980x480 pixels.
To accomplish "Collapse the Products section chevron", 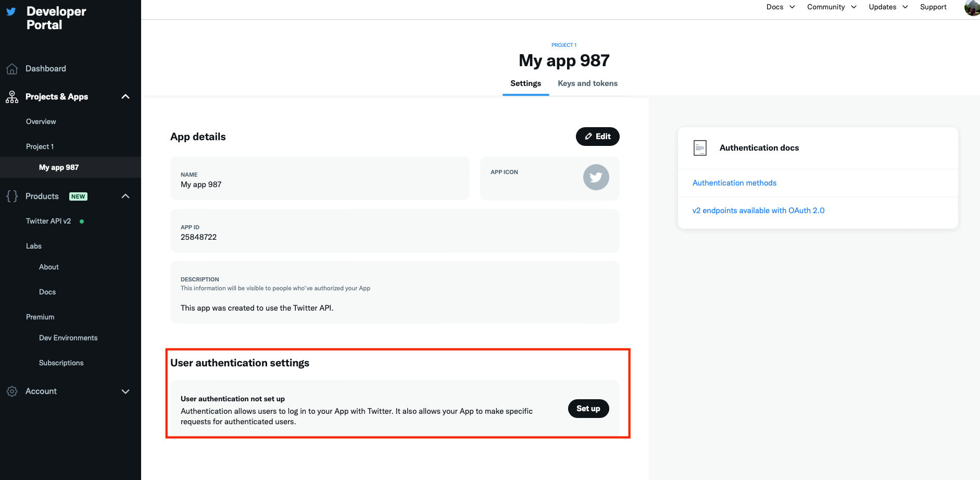I will click(125, 196).
